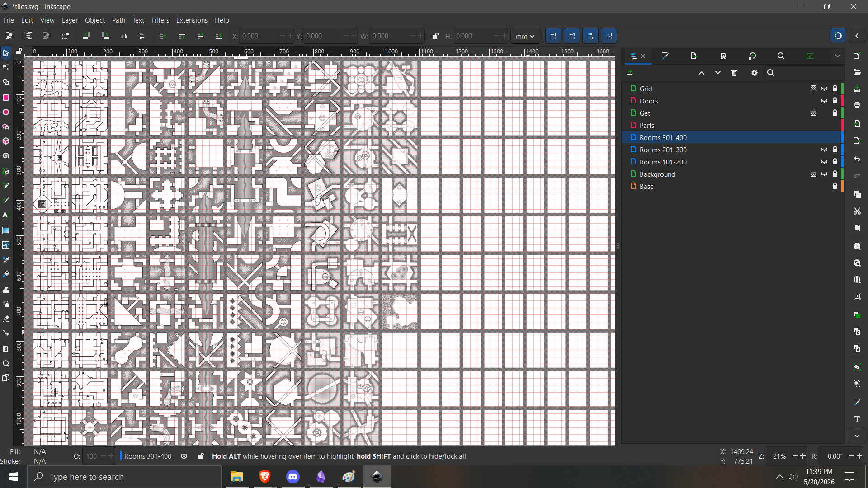Delete the selected layer

coord(734,73)
